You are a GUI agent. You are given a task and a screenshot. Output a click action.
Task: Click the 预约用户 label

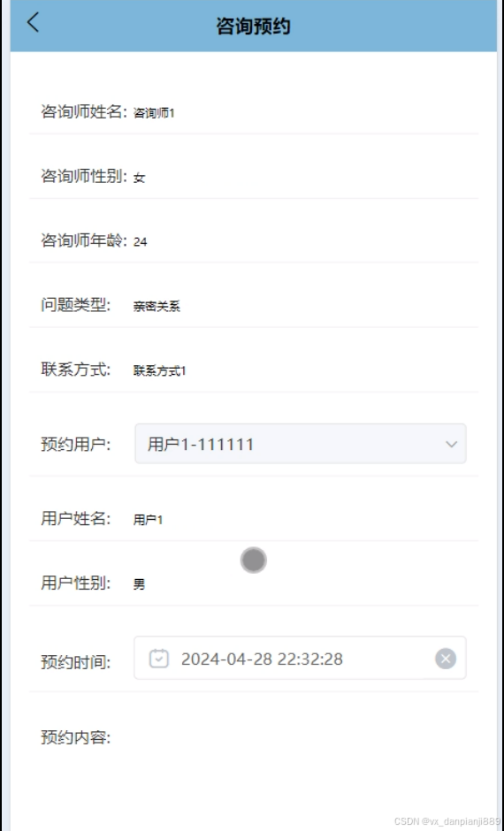click(76, 444)
